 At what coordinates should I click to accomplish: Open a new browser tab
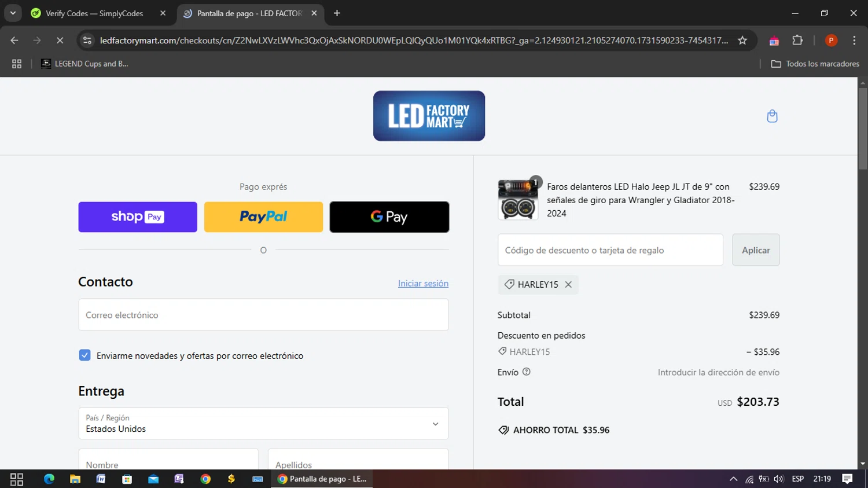(x=337, y=13)
